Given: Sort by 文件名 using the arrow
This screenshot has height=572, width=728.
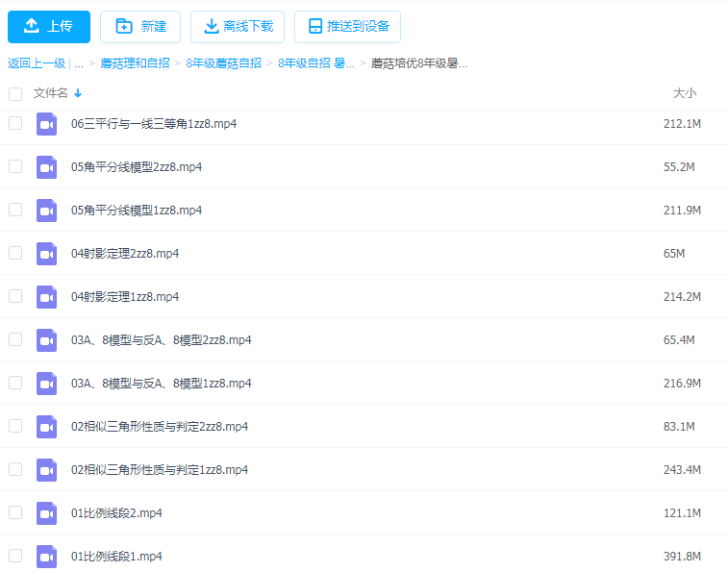Looking at the screenshot, I should (x=78, y=93).
